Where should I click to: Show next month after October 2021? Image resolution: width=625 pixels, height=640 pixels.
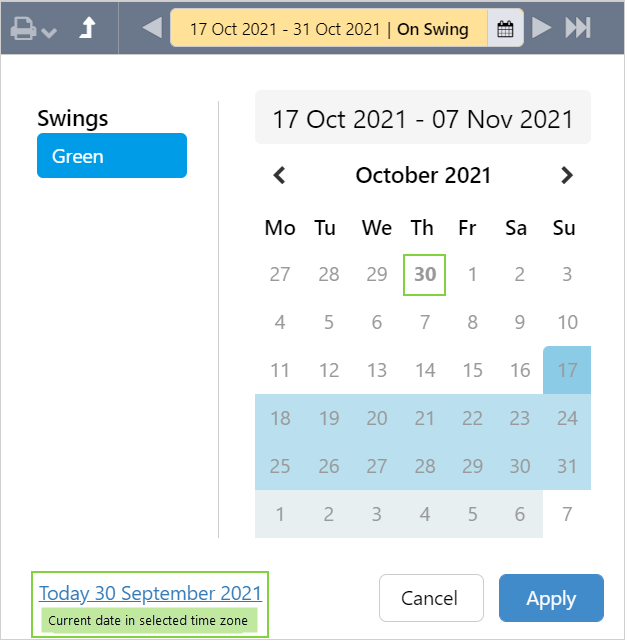coord(567,176)
